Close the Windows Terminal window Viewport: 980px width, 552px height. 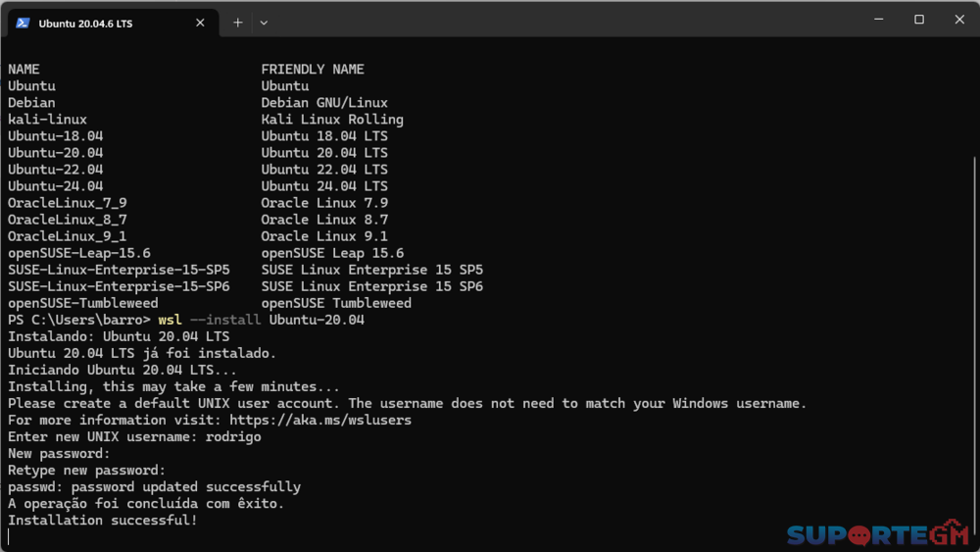point(958,20)
